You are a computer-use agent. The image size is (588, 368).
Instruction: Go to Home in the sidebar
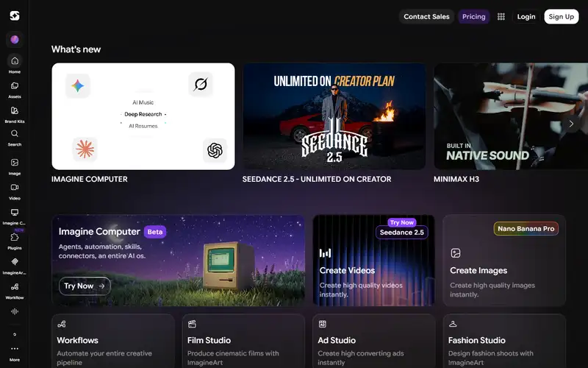pos(15,63)
